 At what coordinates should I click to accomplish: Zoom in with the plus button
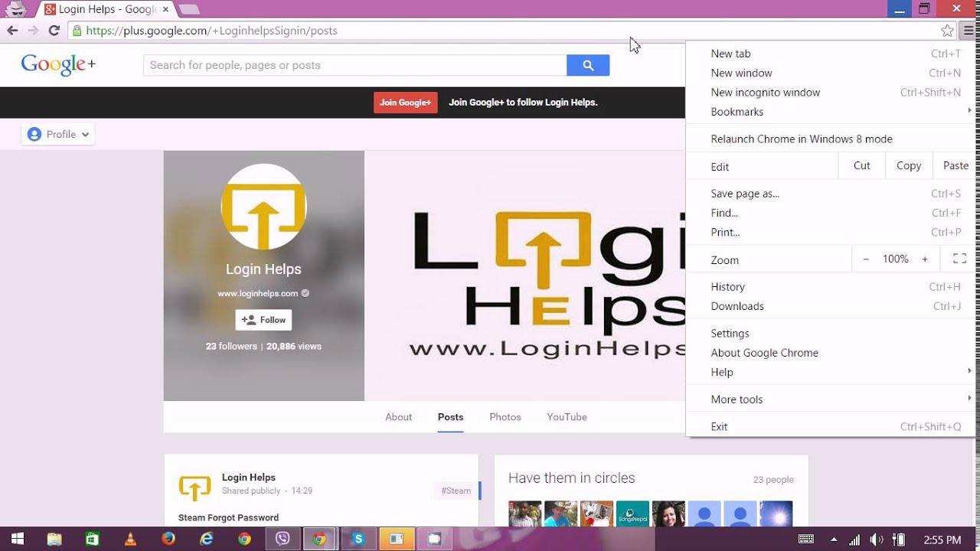(925, 259)
